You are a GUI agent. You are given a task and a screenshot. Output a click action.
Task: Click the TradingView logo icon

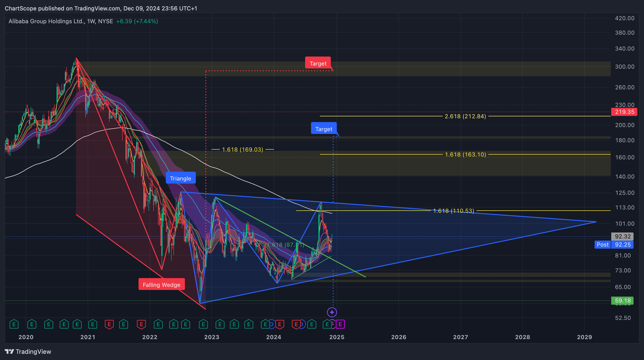9,351
